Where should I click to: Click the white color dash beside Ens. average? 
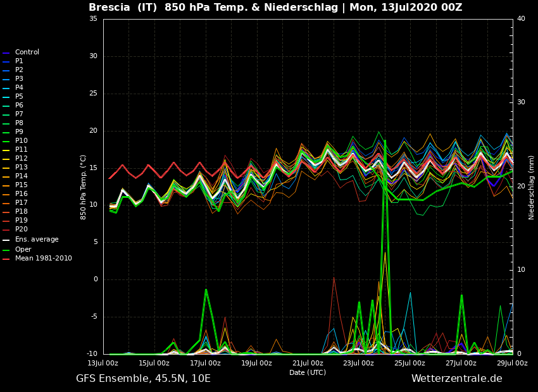tap(6, 240)
